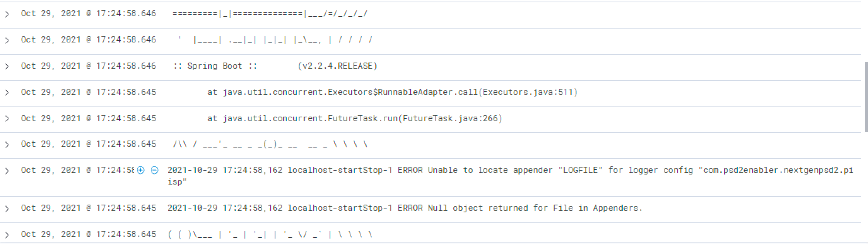This screenshot has height=244, width=868.
Task: Expand the Spring Boot v2.2.4.RELEASE log row
Action: point(7,66)
